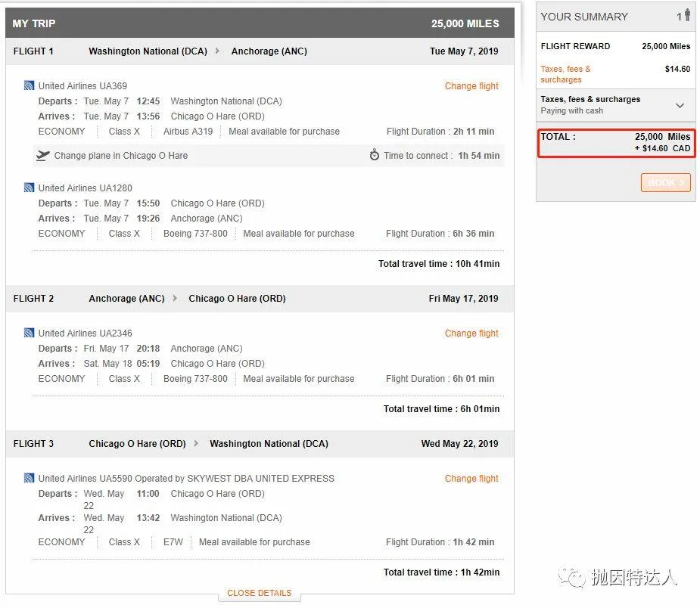Click the arrow between Anchorage and Chicago in Flight 2
This screenshot has width=700, height=608.
point(175,298)
